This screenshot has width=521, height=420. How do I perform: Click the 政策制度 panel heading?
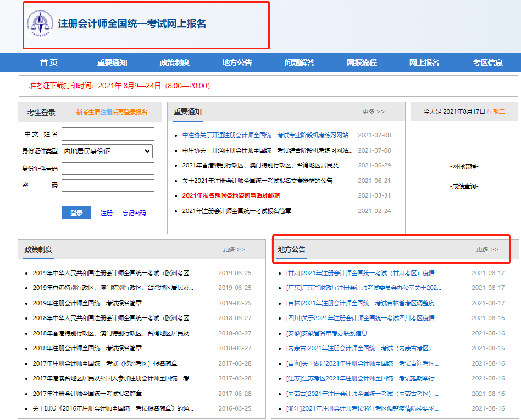38,249
